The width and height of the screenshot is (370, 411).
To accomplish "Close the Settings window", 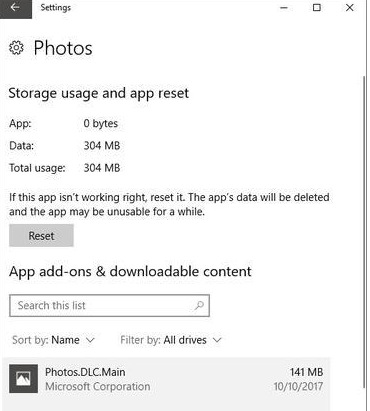I will pos(350,8).
